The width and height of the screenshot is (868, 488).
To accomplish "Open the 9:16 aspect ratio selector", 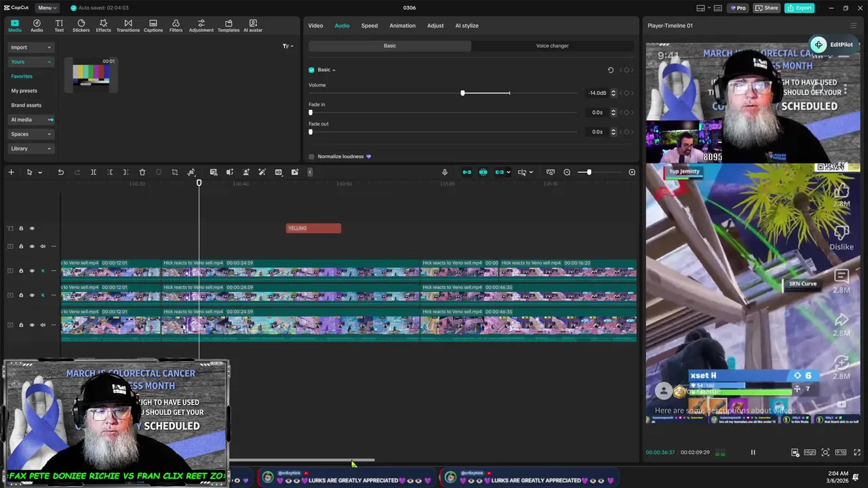I will (841, 452).
